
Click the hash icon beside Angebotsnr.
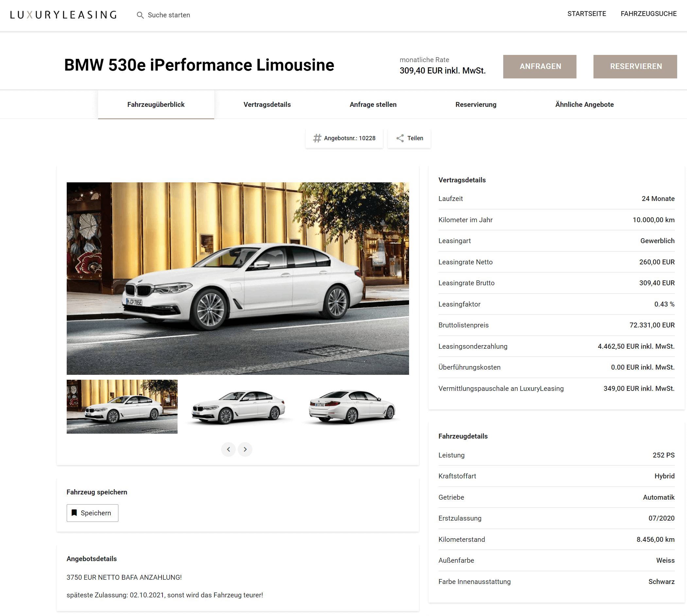317,138
